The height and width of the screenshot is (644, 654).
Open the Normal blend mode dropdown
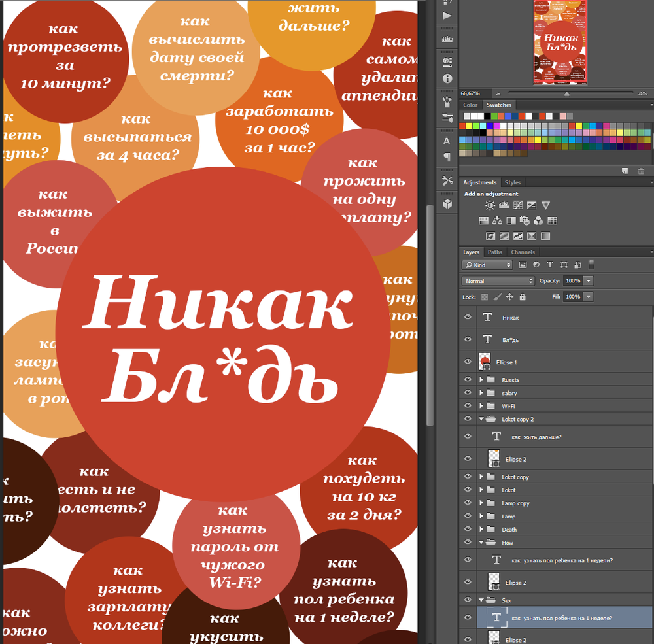498,281
